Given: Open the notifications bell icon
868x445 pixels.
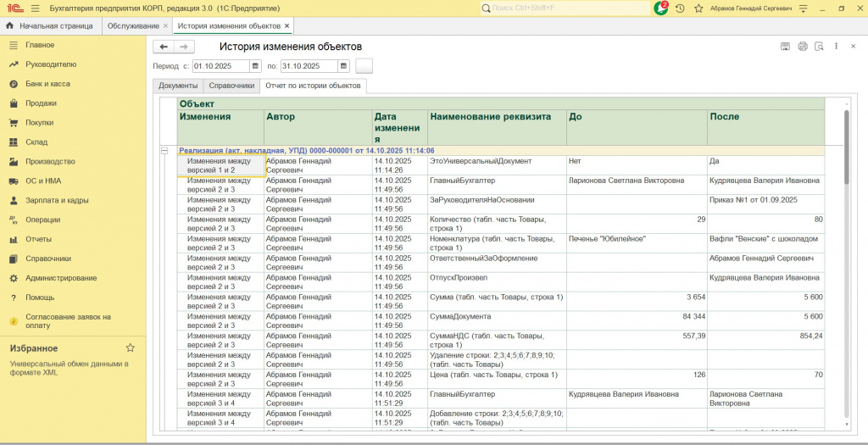Looking at the screenshot, I should pos(661,8).
